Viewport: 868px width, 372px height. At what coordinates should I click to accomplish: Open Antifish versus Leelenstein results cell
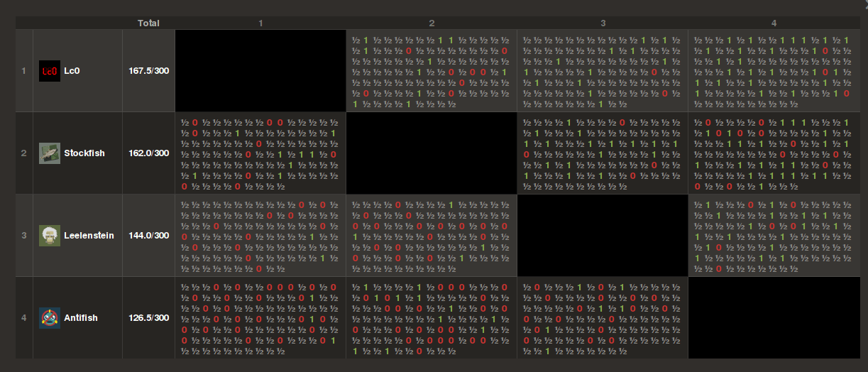click(603, 318)
